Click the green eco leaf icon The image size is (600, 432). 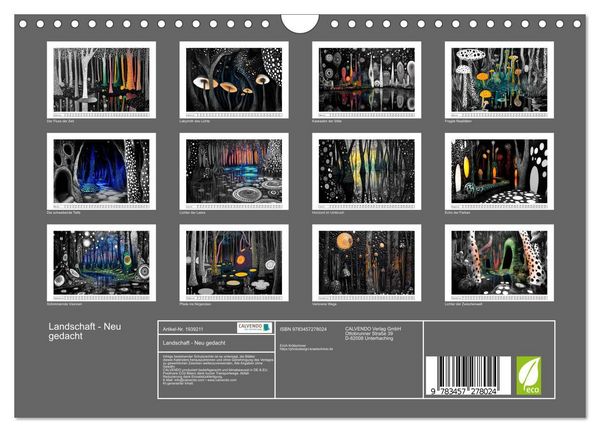tap(529, 375)
